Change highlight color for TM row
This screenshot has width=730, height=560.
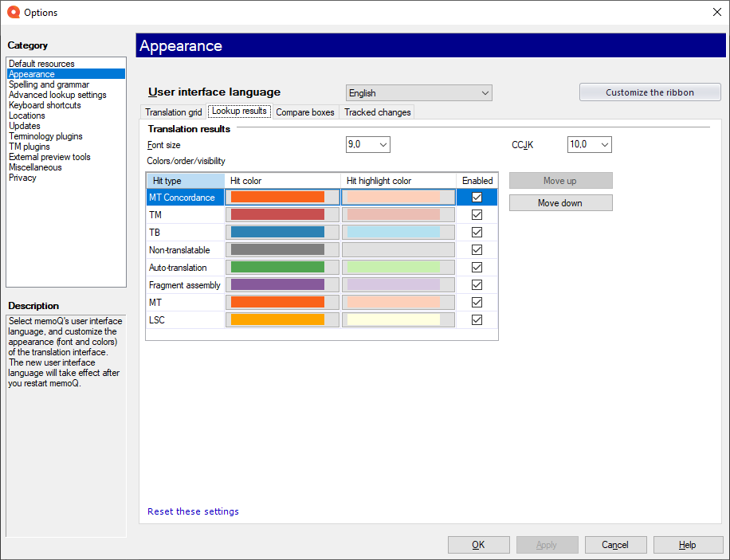[x=398, y=214]
